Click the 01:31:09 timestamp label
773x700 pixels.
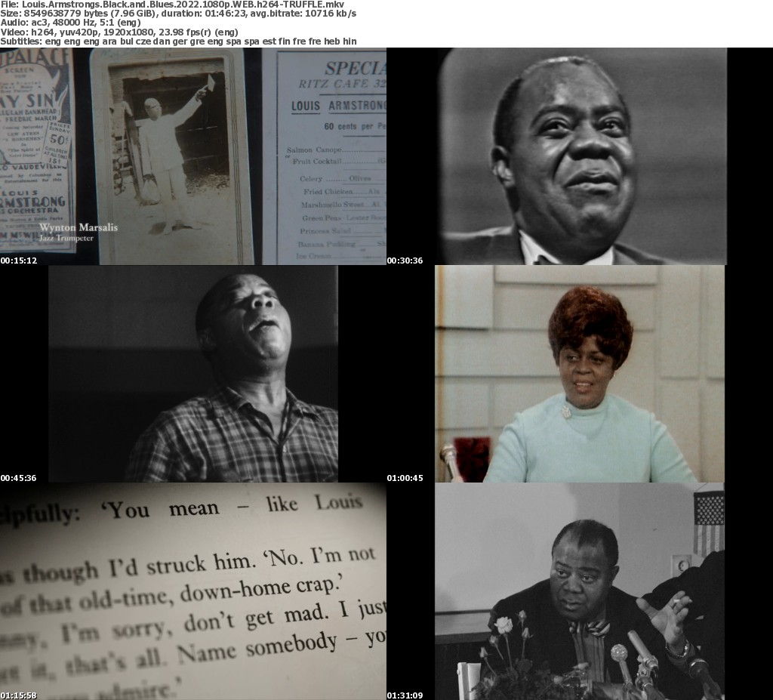[x=405, y=695]
